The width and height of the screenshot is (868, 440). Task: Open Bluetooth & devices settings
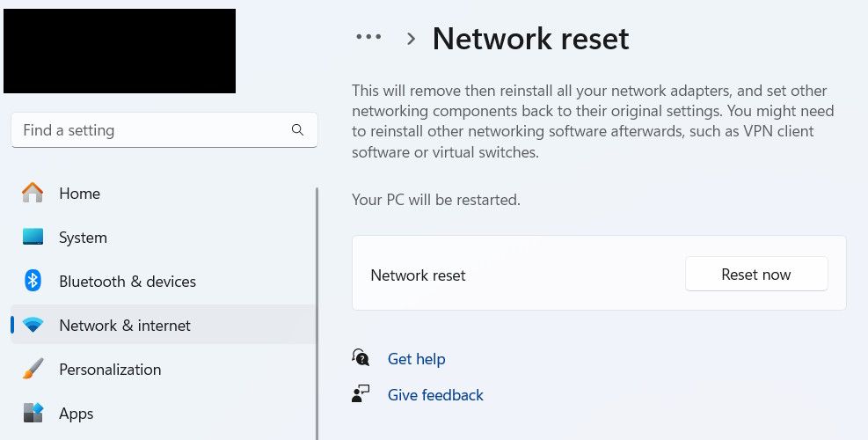pyautogui.click(x=164, y=281)
